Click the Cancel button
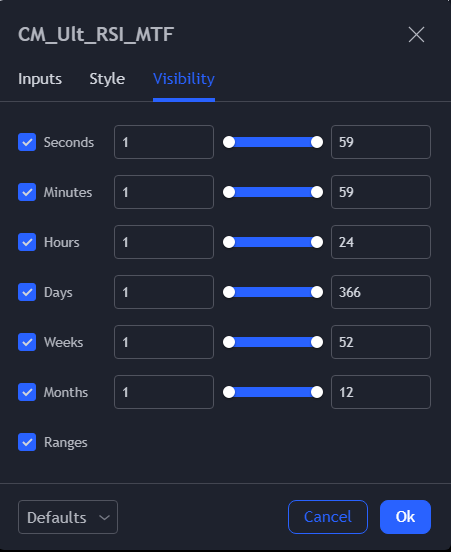451x552 pixels. 328,517
